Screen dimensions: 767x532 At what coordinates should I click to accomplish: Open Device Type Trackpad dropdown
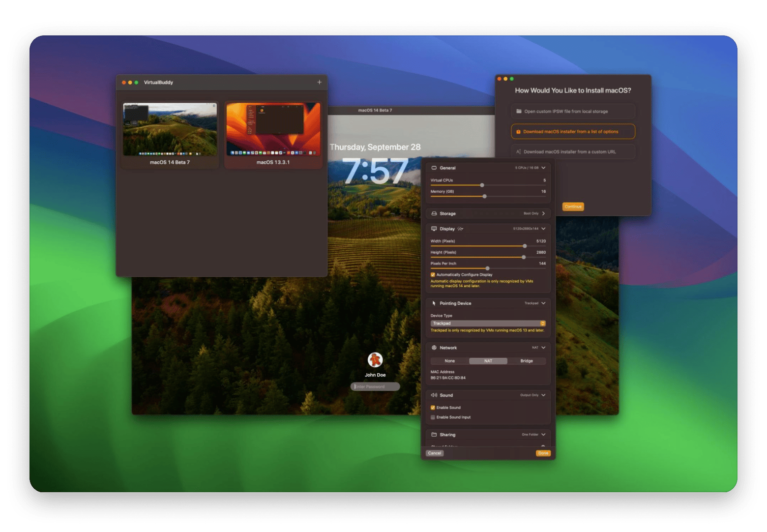(488, 324)
